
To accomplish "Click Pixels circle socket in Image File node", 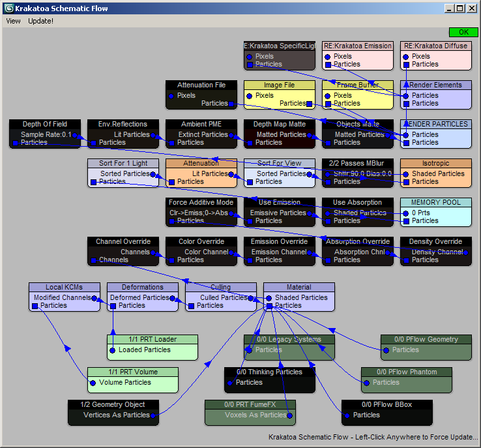I will tap(250, 96).
